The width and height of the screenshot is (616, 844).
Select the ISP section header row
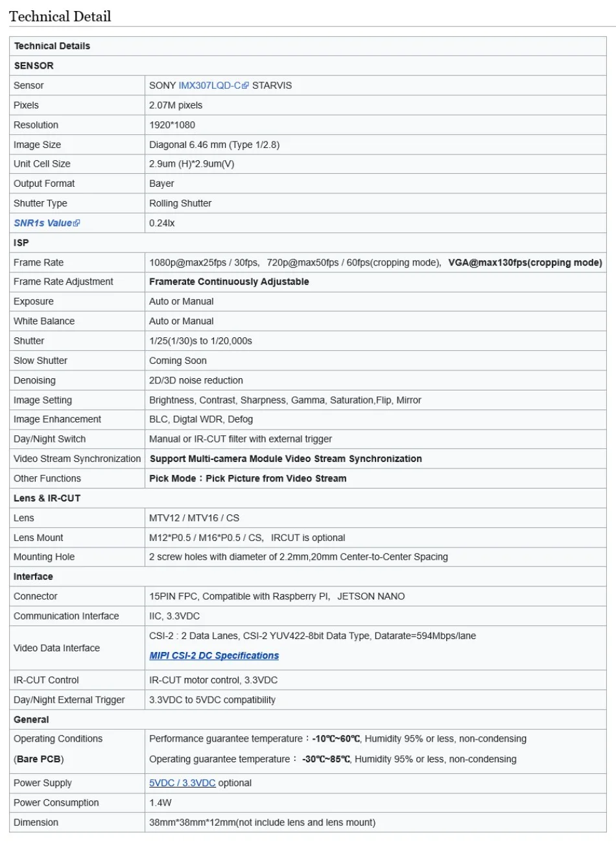[21, 243]
